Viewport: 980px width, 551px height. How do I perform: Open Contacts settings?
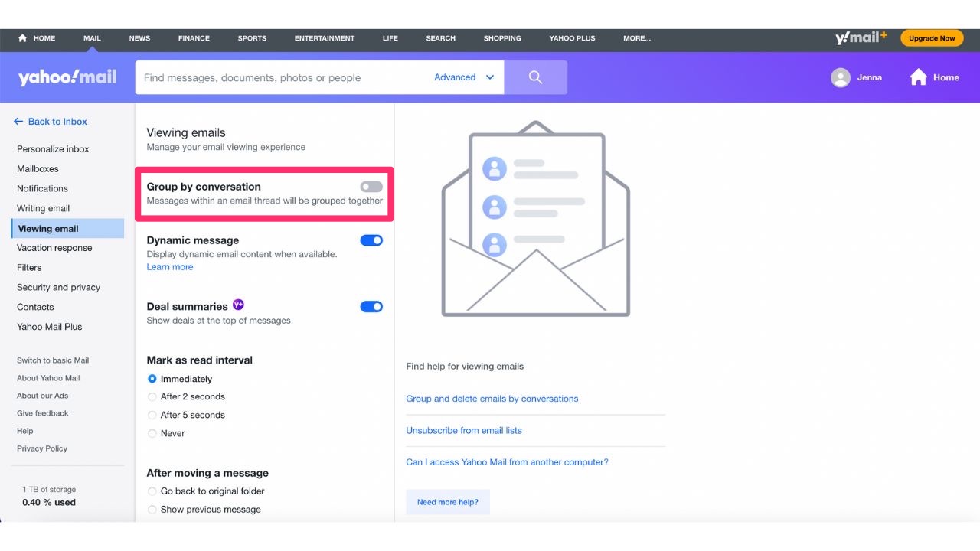pyautogui.click(x=35, y=307)
